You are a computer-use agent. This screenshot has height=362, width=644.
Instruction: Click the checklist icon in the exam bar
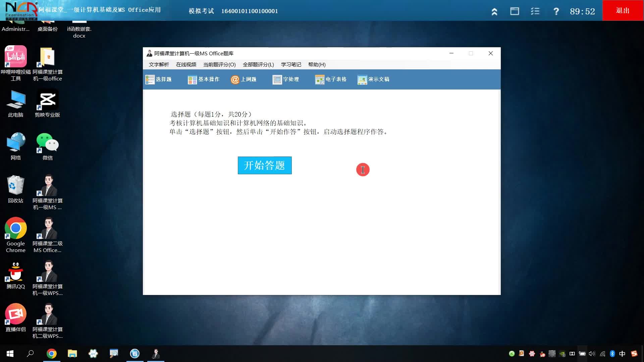point(535,11)
